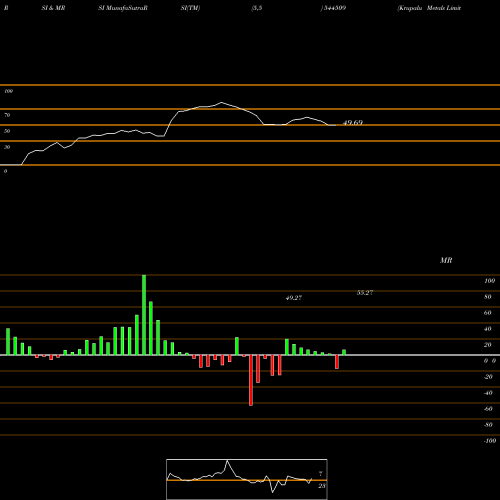Image resolution: width=500 pixels, height=500 pixels.
Task: Click the '70' label on RSI axis
Action: click(7, 115)
